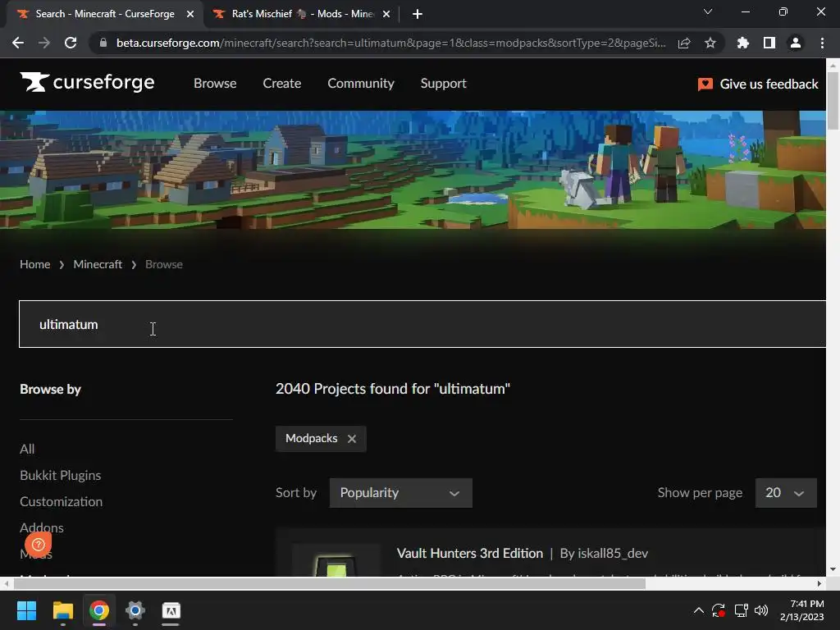This screenshot has width=840, height=630.
Task: Open Vault Hunters 3rd Edition project
Action: point(470,554)
